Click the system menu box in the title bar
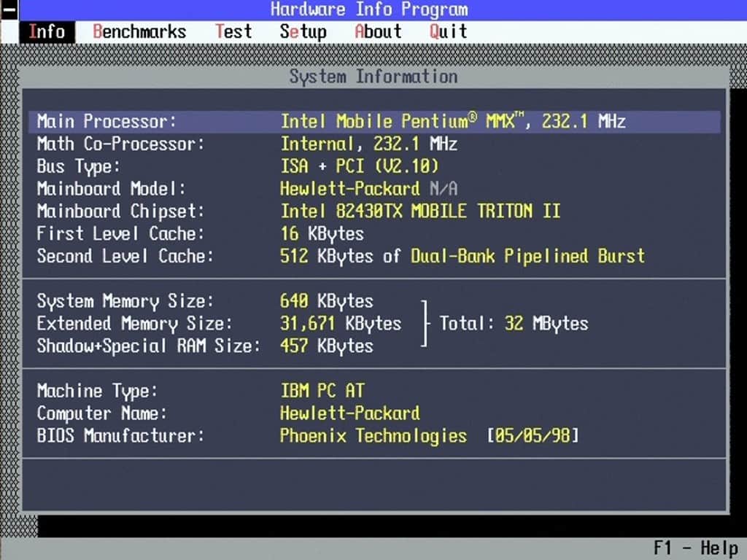Image resolution: width=747 pixels, height=560 pixels. (x=9, y=9)
